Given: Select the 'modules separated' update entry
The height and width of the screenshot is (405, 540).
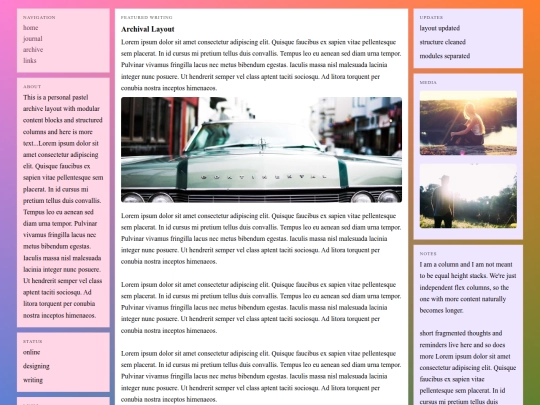Looking at the screenshot, I should point(445,56).
